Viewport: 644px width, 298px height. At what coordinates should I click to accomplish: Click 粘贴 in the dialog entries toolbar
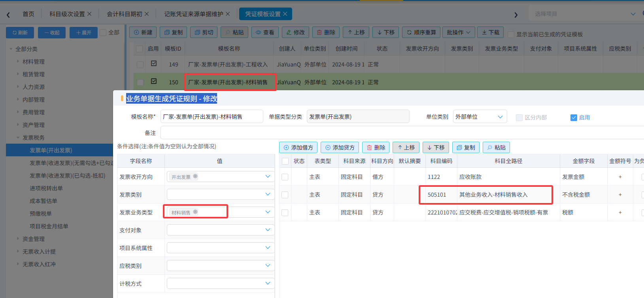(496, 148)
